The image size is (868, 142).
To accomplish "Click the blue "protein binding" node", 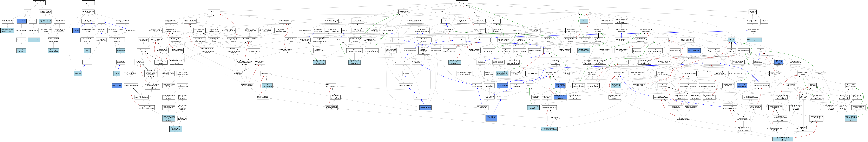I will coord(22,21).
